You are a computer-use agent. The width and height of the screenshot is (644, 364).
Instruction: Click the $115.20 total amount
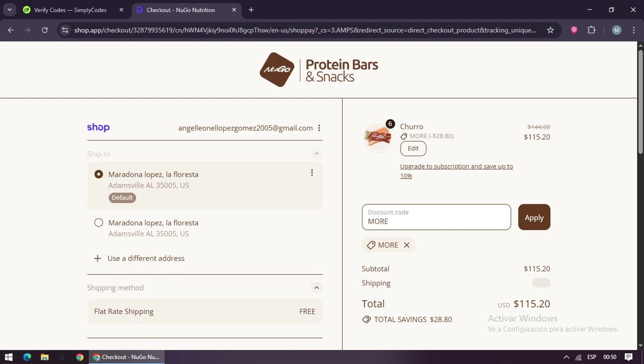(532, 304)
